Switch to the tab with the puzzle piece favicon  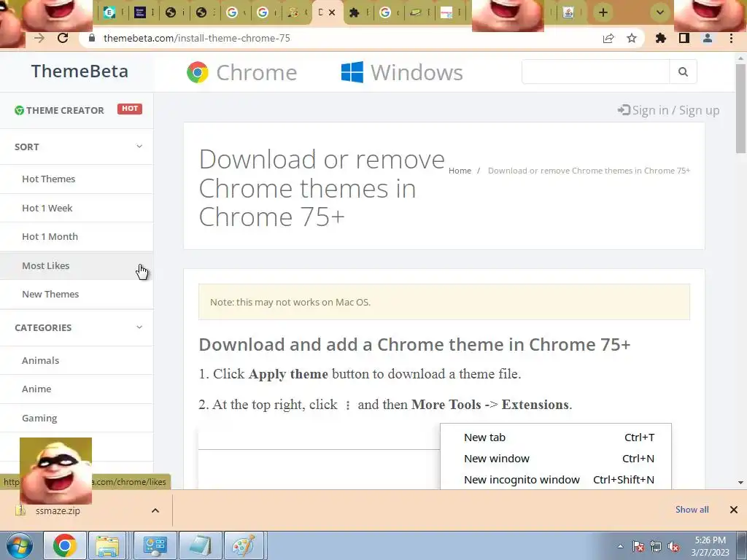coord(354,13)
